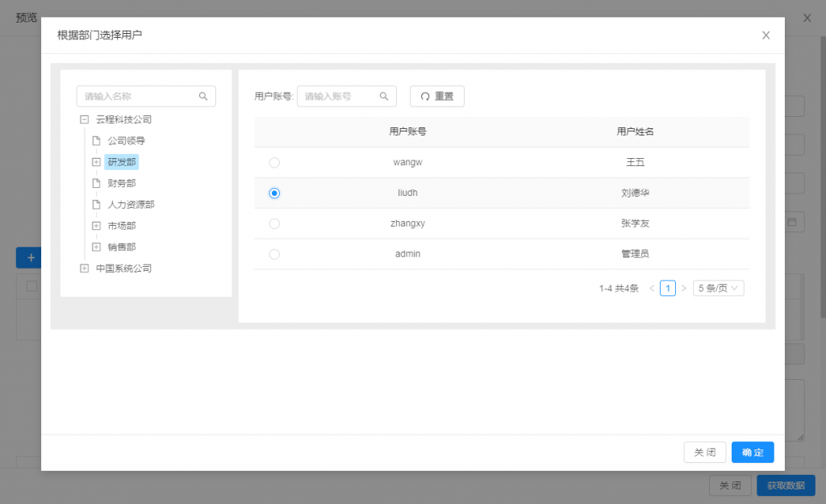826x504 pixels.
Task: Go to previous page arrow in pagination
Action: (652, 289)
